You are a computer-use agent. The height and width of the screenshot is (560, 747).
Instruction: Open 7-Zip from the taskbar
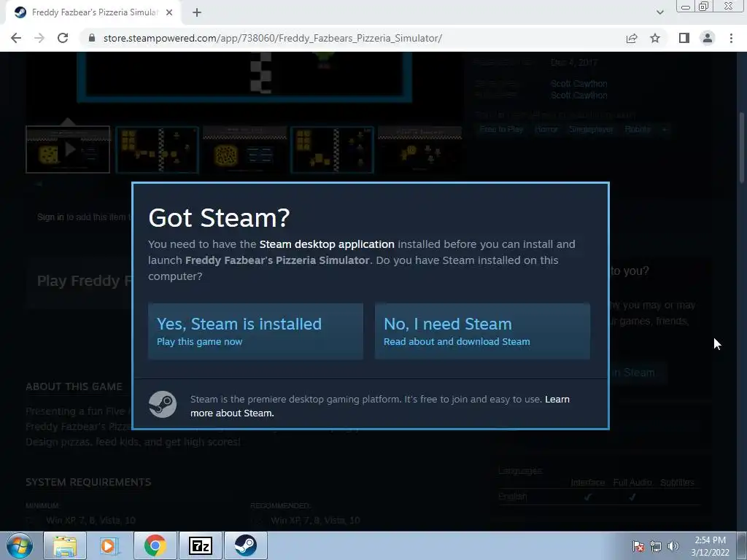200,545
